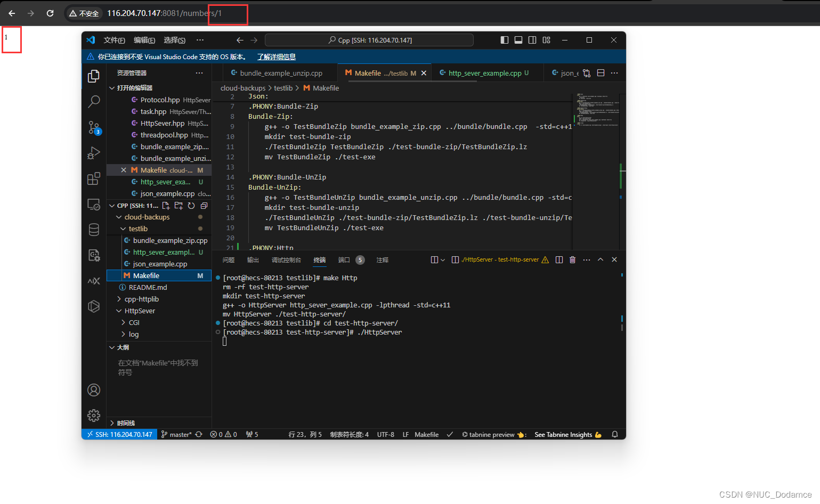Switch to http_sever_example.cpp editor tab
Image resolution: width=820 pixels, height=504 pixels.
click(x=484, y=73)
